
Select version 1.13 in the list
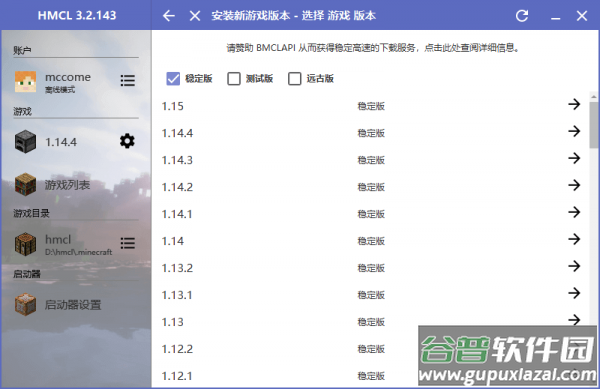click(x=370, y=321)
